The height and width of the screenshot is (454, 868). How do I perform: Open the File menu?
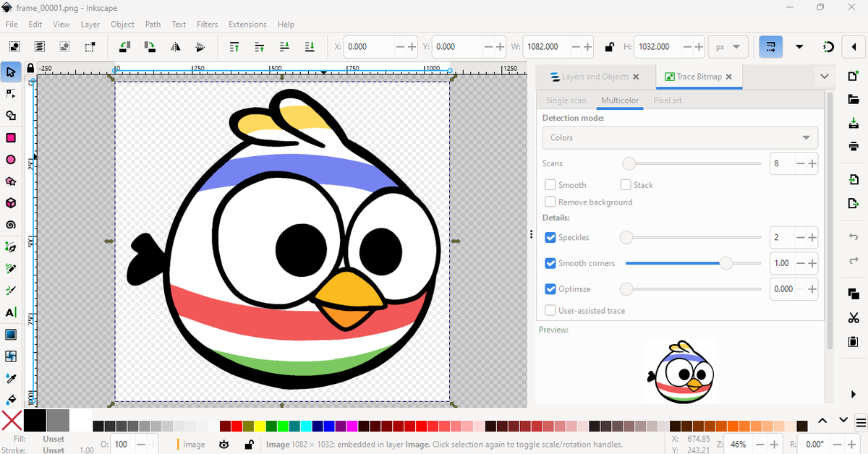12,24
